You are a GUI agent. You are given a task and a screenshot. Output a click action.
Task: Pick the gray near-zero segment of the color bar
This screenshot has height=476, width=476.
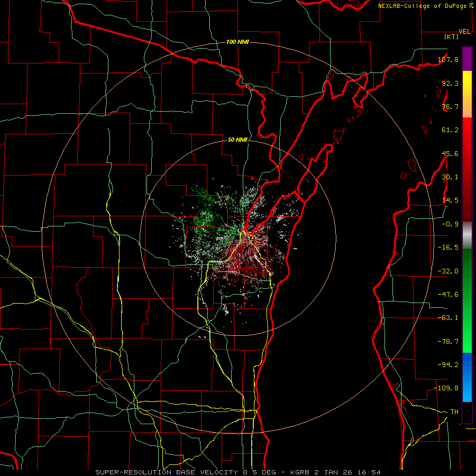(x=467, y=235)
